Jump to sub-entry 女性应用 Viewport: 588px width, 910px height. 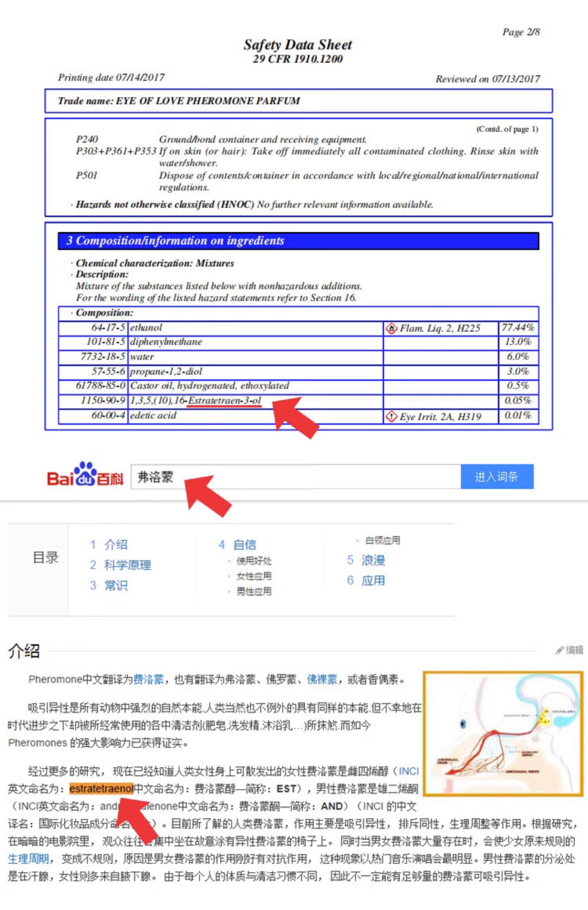[254, 576]
